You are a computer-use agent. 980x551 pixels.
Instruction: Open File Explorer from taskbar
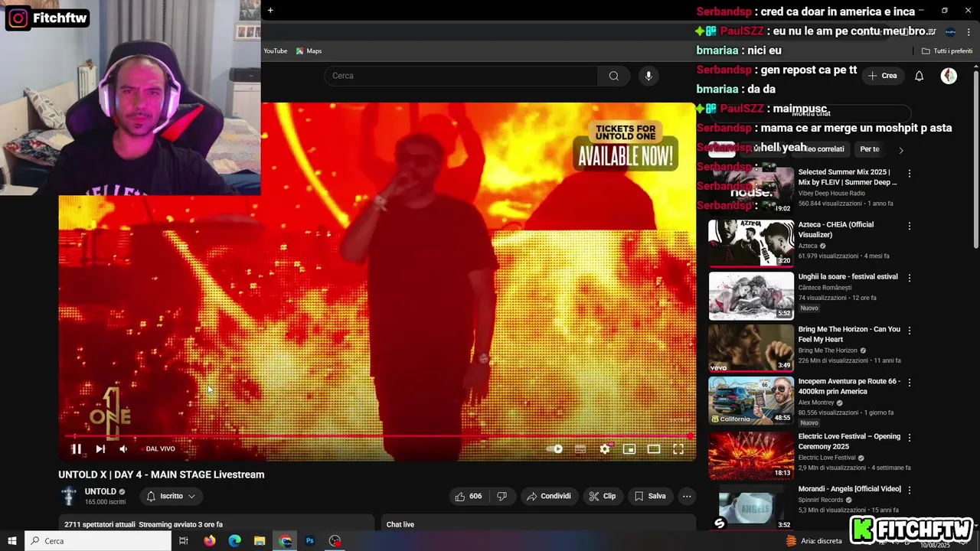pos(260,541)
